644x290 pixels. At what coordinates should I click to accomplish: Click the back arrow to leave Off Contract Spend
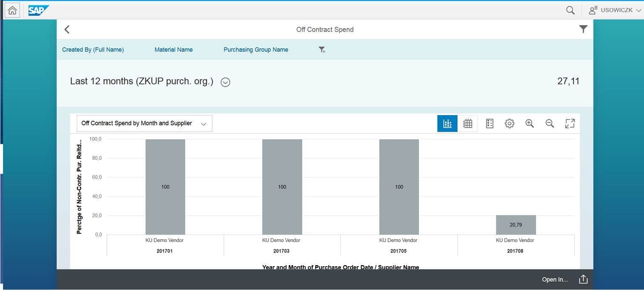[x=67, y=29]
